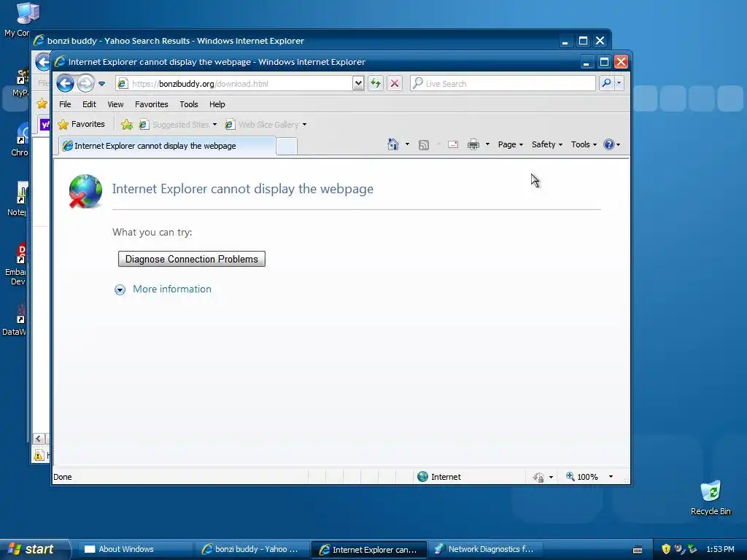Open the Tools command bar menu
This screenshot has width=747, height=560.
tap(584, 144)
